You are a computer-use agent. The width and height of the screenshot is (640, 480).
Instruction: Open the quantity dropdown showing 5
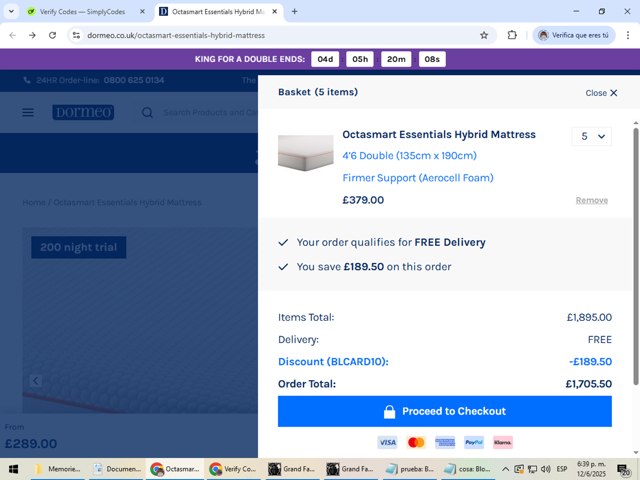coord(592,136)
